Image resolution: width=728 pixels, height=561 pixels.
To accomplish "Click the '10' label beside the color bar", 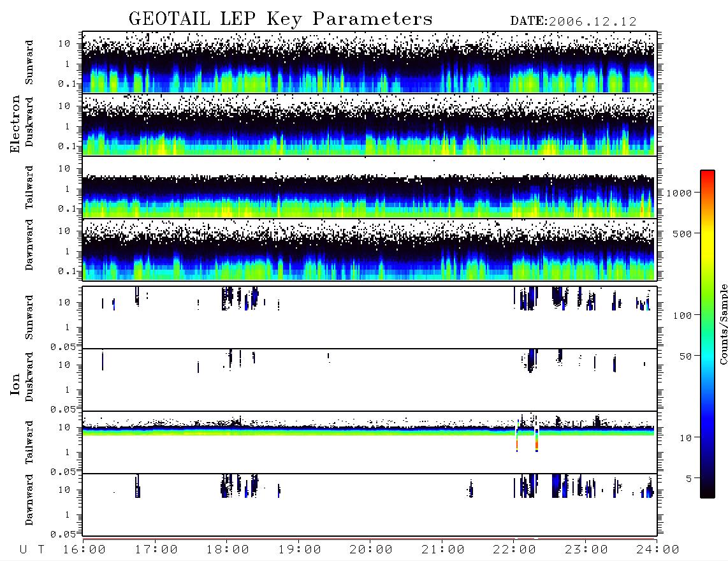I will (x=686, y=438).
